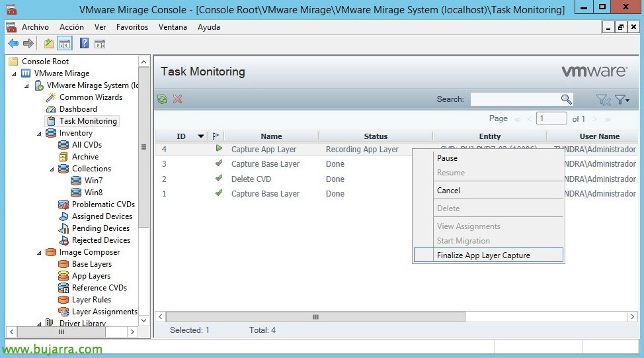Image resolution: width=644 pixels, height=358 pixels.
Task: Click the Status column header
Action: tap(376, 136)
